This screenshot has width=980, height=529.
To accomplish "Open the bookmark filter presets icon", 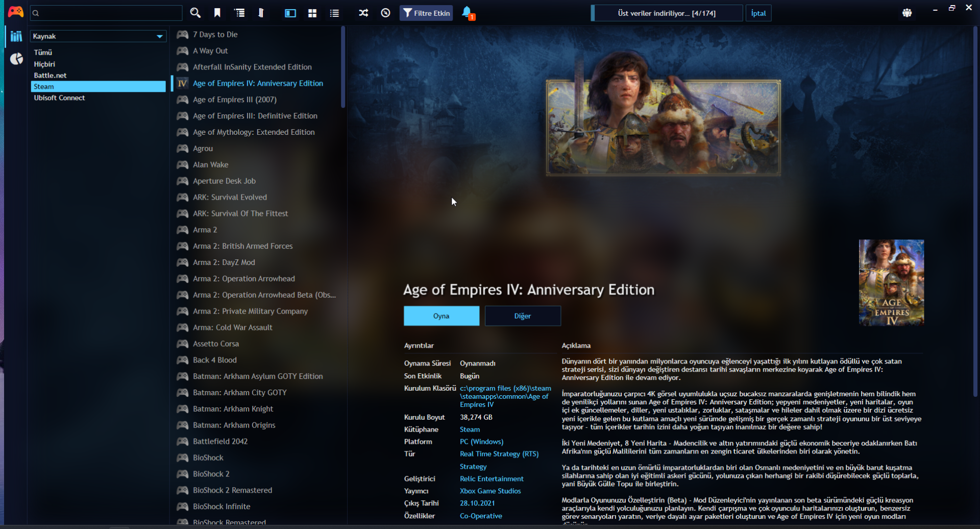I will tap(217, 13).
